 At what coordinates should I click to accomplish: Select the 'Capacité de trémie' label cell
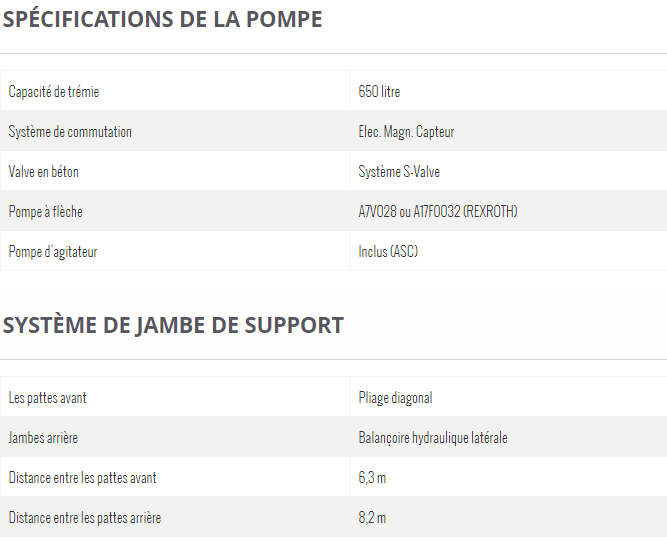[x=175, y=91]
